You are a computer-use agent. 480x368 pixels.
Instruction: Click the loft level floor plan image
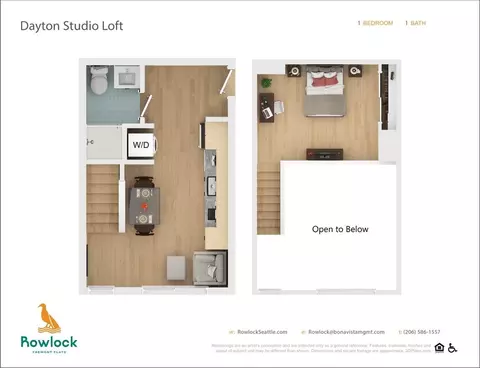(327, 177)
